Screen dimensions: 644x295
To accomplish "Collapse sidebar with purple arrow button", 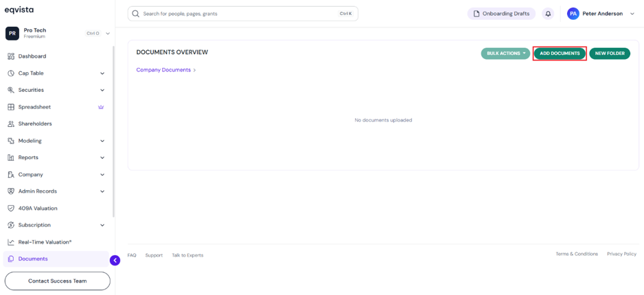I will click(x=115, y=260).
